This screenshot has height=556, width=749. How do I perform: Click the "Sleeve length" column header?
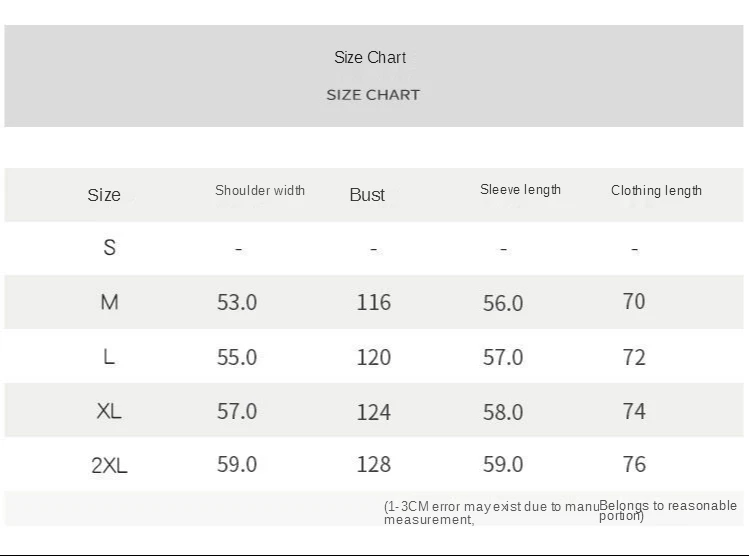coord(520,190)
